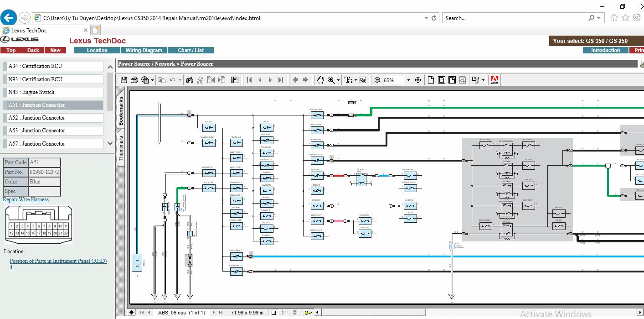Select N93 : Certification ECU item
Image resolution: width=644 pixels, height=319 pixels.
click(x=54, y=79)
